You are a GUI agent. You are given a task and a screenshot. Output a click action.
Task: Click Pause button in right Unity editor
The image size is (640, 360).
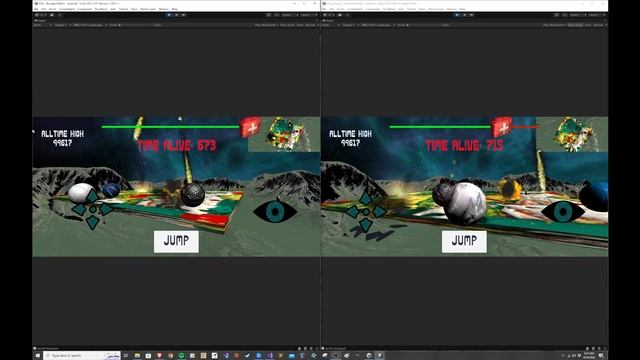coord(464,15)
